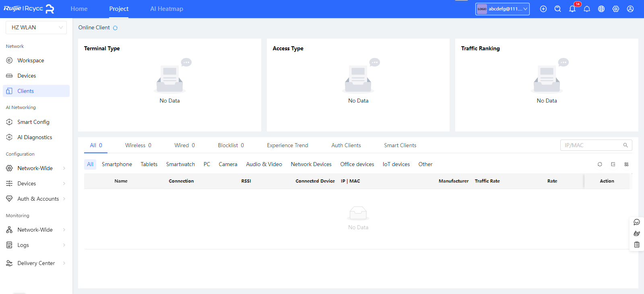This screenshot has height=294, width=644.
Task: Open the abcdefg account dropdown
Action: 502,9
